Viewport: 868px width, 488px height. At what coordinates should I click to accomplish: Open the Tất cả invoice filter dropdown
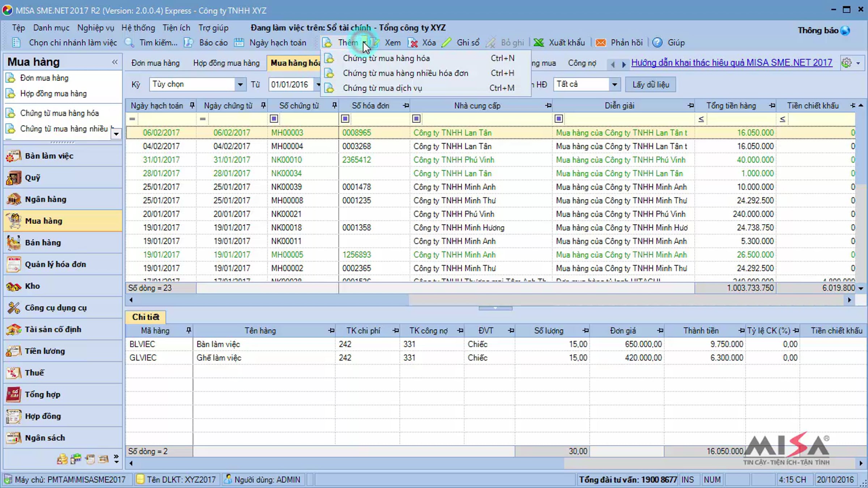click(614, 85)
